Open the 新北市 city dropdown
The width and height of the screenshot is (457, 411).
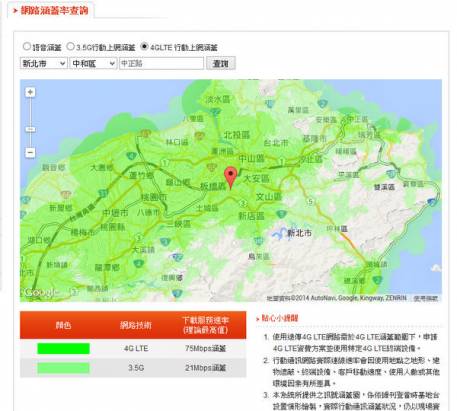44,63
